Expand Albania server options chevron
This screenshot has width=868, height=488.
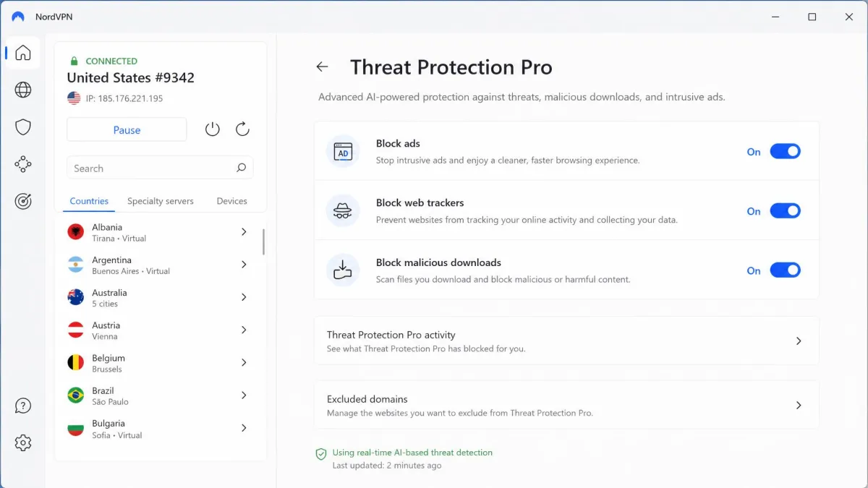pyautogui.click(x=244, y=232)
